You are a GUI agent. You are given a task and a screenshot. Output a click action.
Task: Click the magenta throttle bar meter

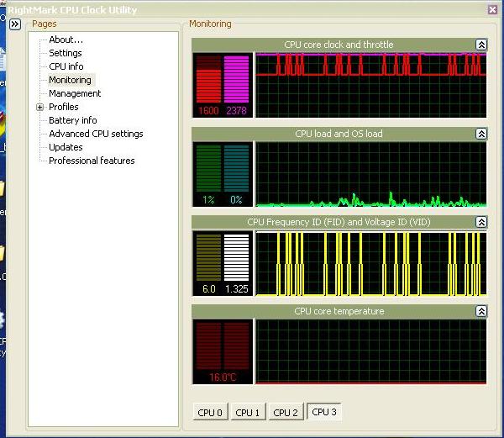(x=236, y=79)
